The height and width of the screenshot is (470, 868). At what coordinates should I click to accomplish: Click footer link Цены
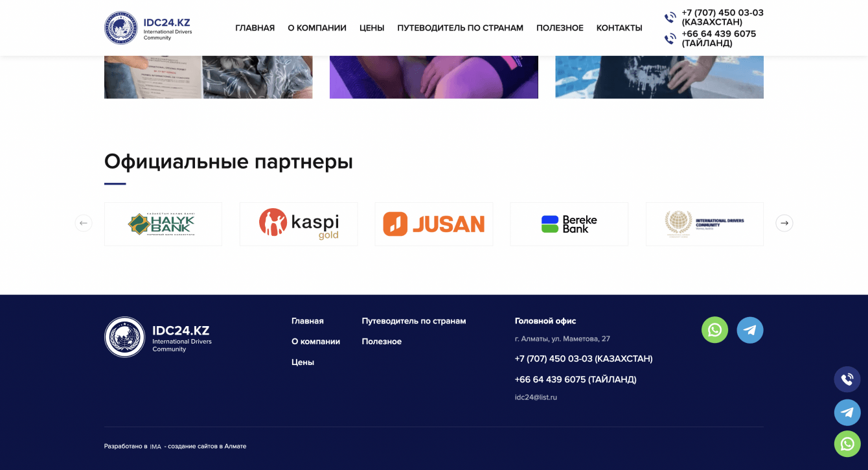303,362
